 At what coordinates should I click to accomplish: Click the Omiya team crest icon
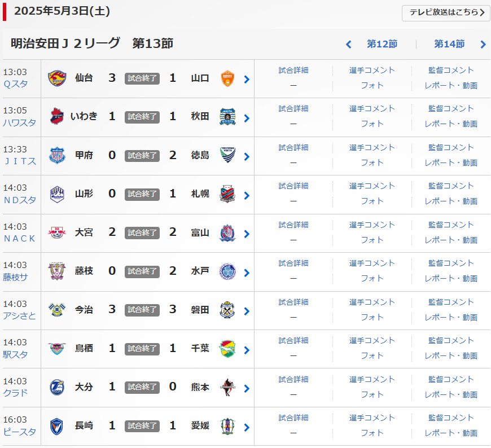point(57,232)
